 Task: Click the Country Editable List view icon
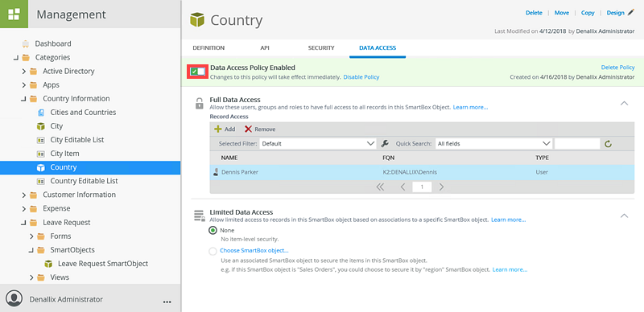click(x=41, y=181)
